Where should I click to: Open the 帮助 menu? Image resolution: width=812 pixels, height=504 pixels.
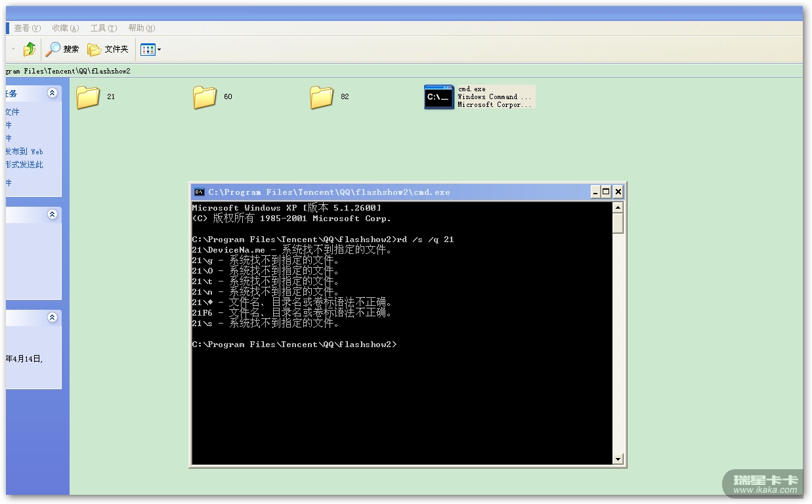[141, 28]
